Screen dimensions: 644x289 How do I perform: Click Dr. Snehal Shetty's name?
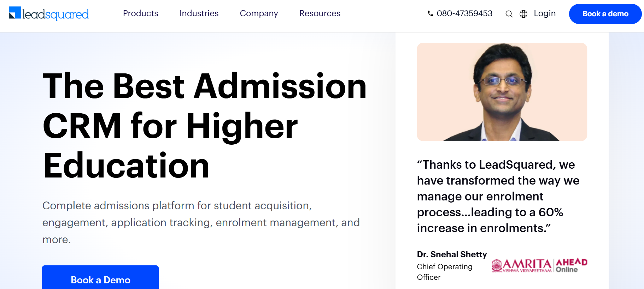click(x=452, y=254)
